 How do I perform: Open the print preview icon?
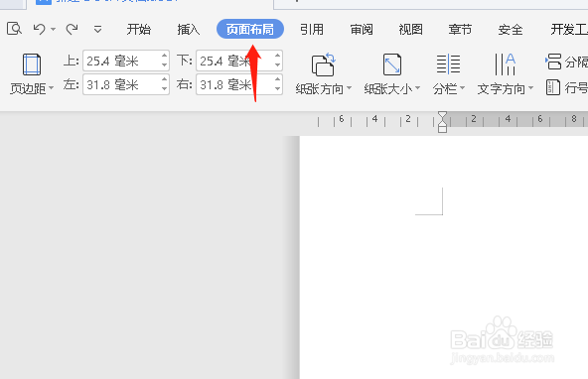coord(14,29)
